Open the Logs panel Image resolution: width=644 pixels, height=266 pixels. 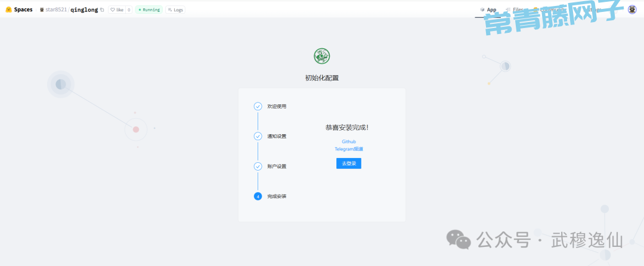pyautogui.click(x=175, y=10)
